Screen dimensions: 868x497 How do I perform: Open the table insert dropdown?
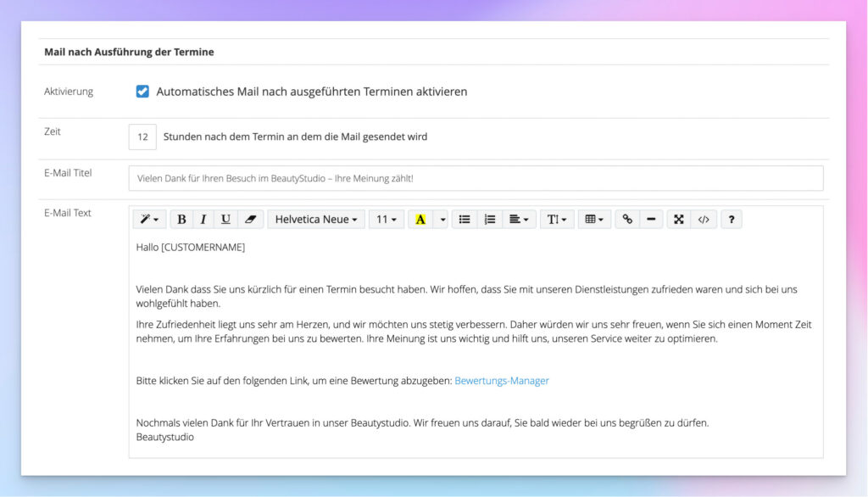594,219
